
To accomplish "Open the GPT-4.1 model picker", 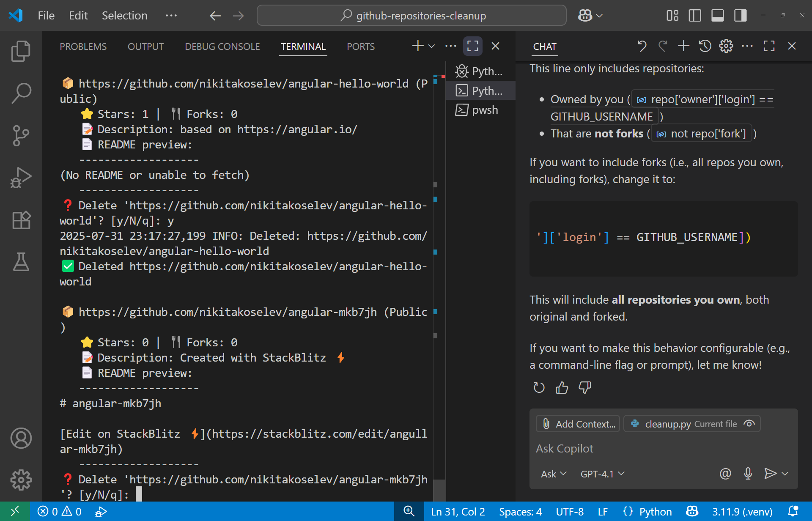I will point(602,474).
